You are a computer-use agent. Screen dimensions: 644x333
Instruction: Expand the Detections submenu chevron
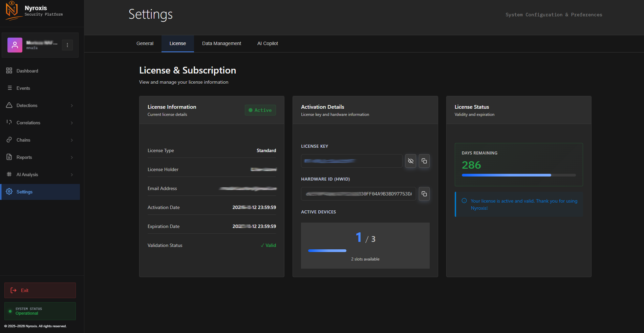72,106
